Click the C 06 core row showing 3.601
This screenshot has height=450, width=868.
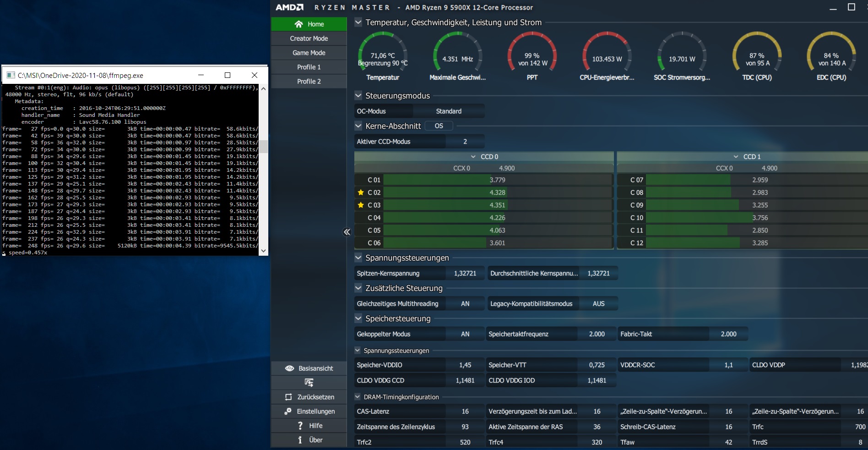484,243
